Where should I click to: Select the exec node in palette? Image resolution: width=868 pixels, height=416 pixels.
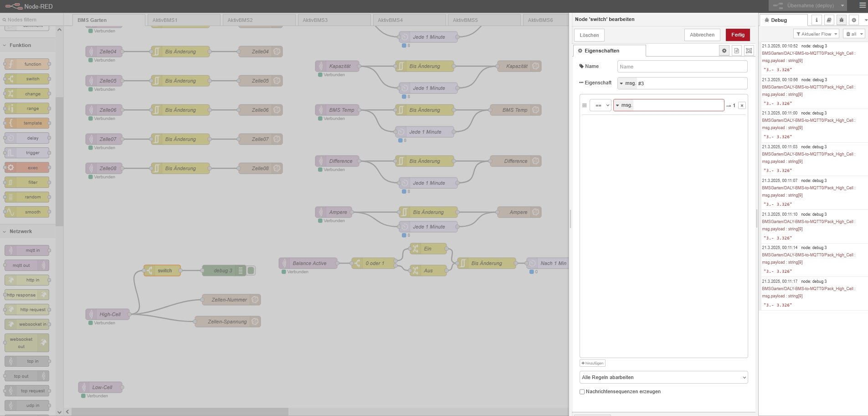point(27,167)
